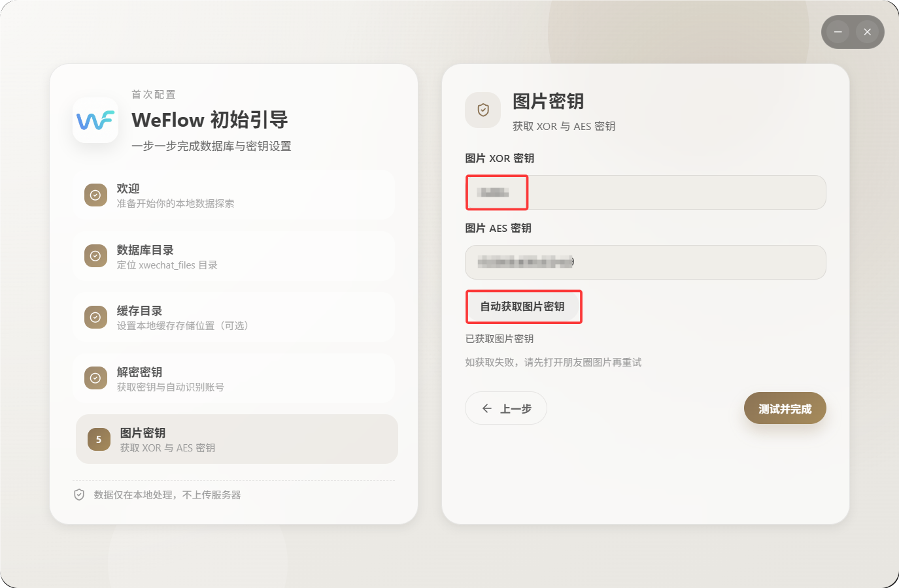This screenshot has width=899, height=588.
Task: Click the shield icon next to 图片密钥 heading
Action: 483,110
